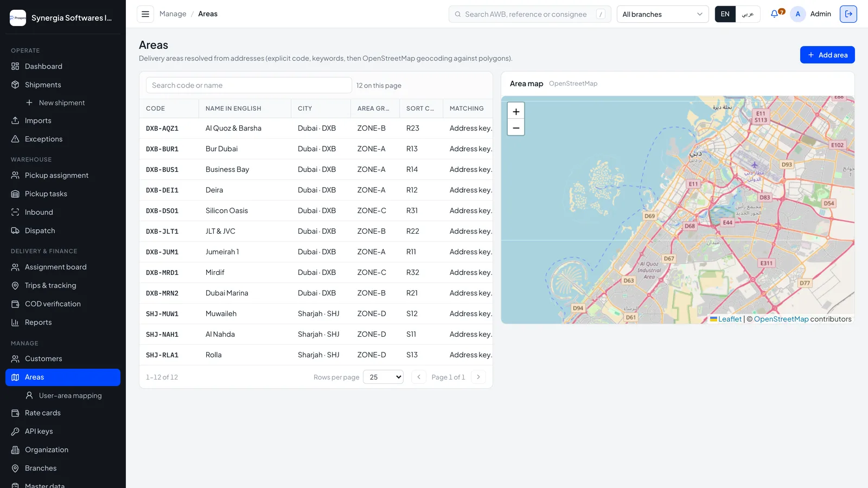Go to Inbound page
This screenshot has width=868, height=488.
[63, 212]
